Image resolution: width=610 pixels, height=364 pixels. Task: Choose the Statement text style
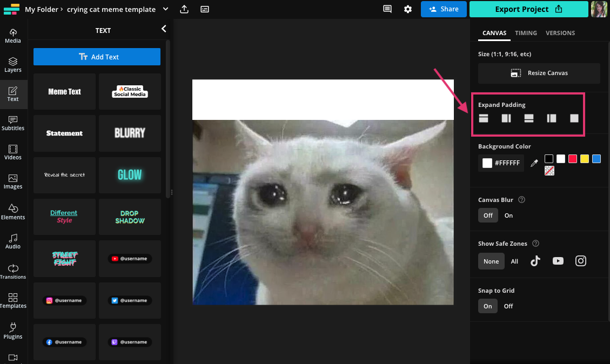65,133
